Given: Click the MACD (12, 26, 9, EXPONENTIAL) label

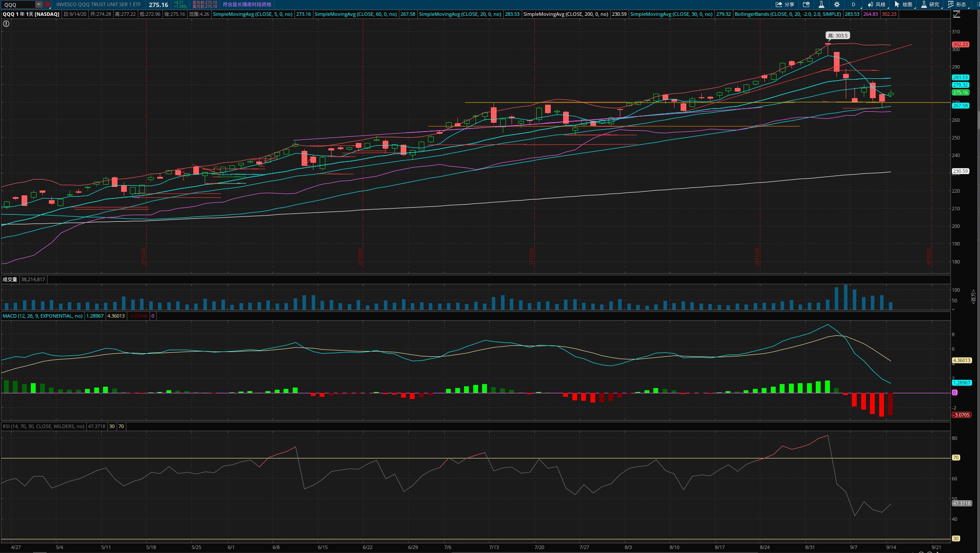Looking at the screenshot, I should point(43,316).
